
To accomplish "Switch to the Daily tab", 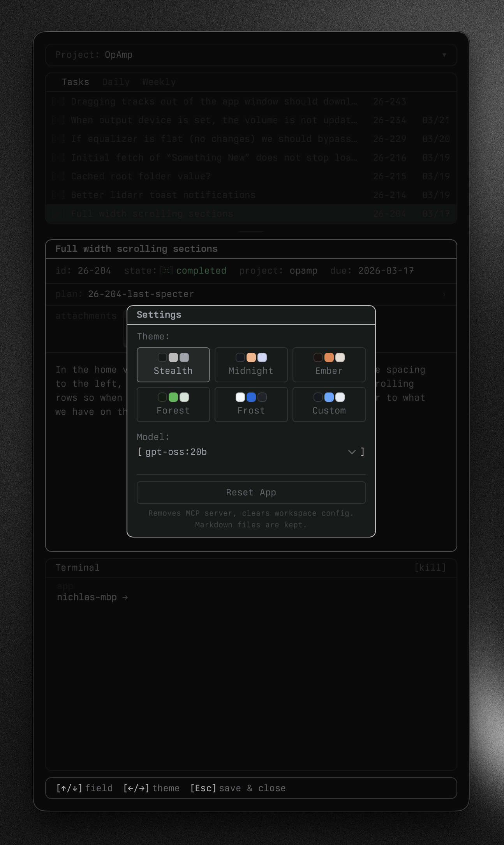I will (x=116, y=82).
